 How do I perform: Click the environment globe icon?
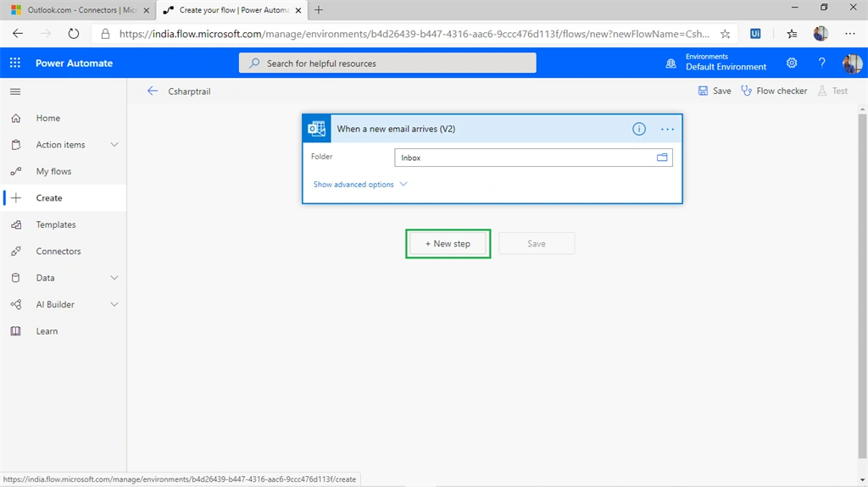pyautogui.click(x=671, y=63)
